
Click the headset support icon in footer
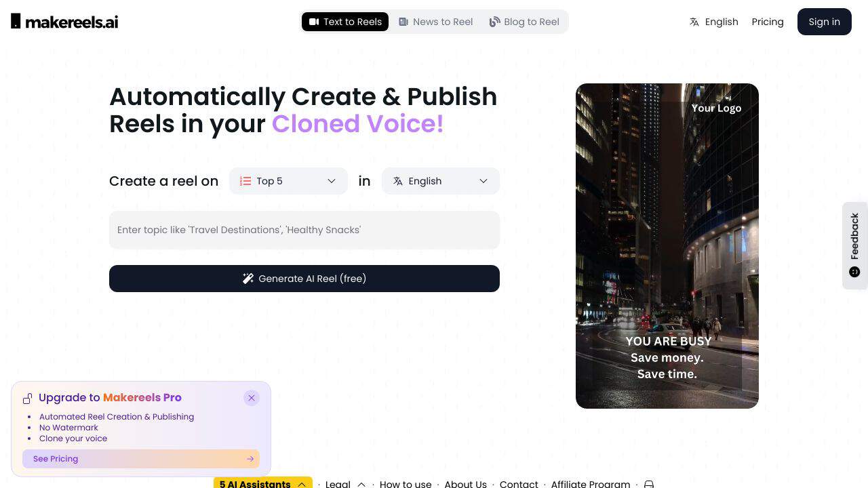[x=649, y=484]
